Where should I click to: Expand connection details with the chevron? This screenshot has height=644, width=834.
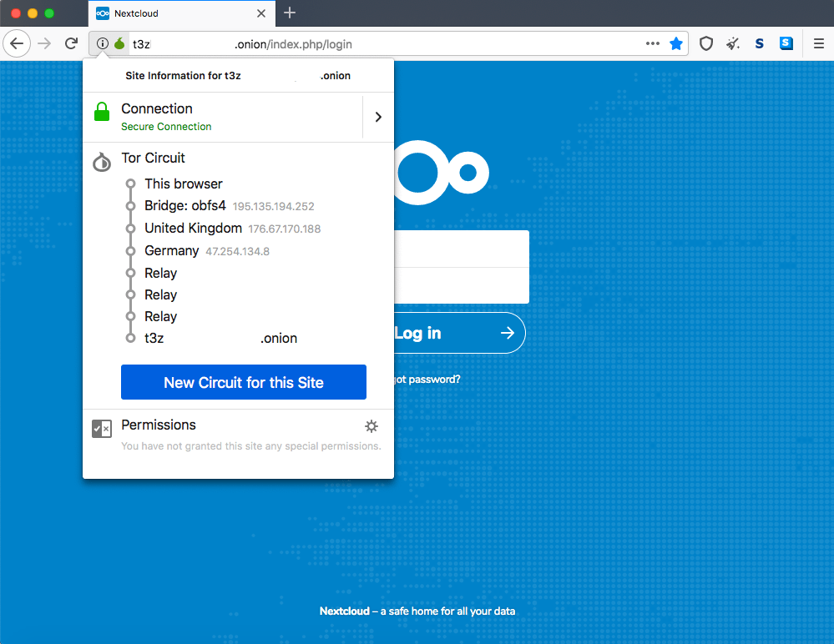point(378,117)
